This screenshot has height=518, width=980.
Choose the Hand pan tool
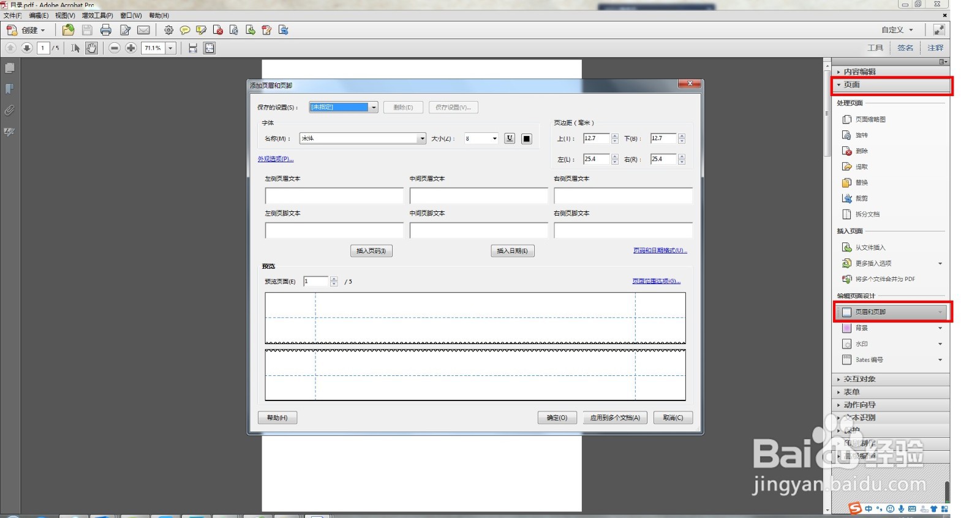pos(91,48)
